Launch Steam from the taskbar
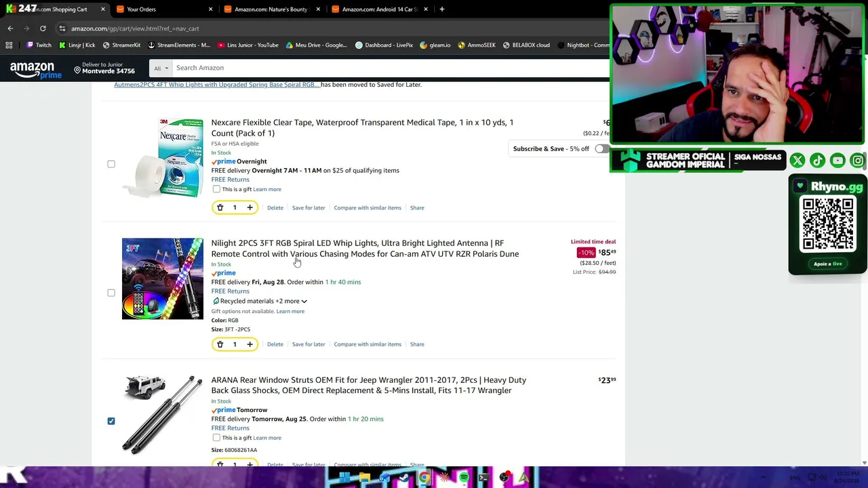The image size is (868, 488). coord(404,478)
